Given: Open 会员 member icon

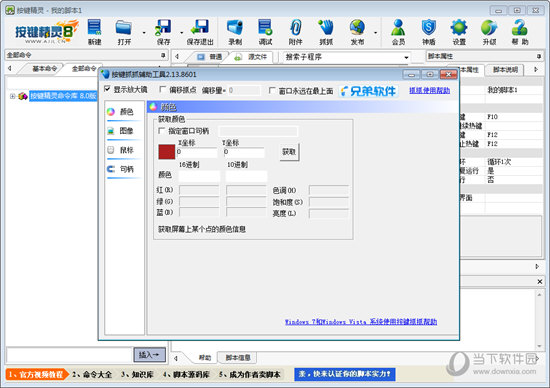Looking at the screenshot, I should click(x=398, y=32).
